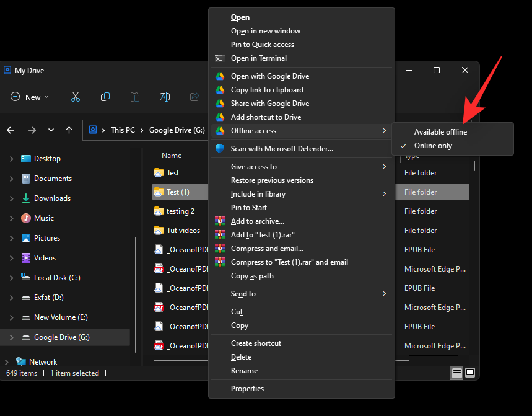Click the Rename toolbar icon
Viewport: 532px width, 416px height.
(165, 97)
